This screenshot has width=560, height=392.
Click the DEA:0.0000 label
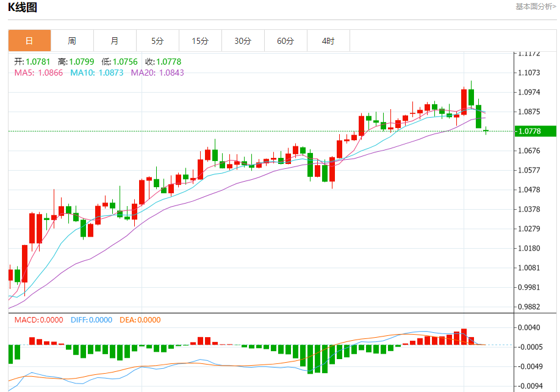140,320
